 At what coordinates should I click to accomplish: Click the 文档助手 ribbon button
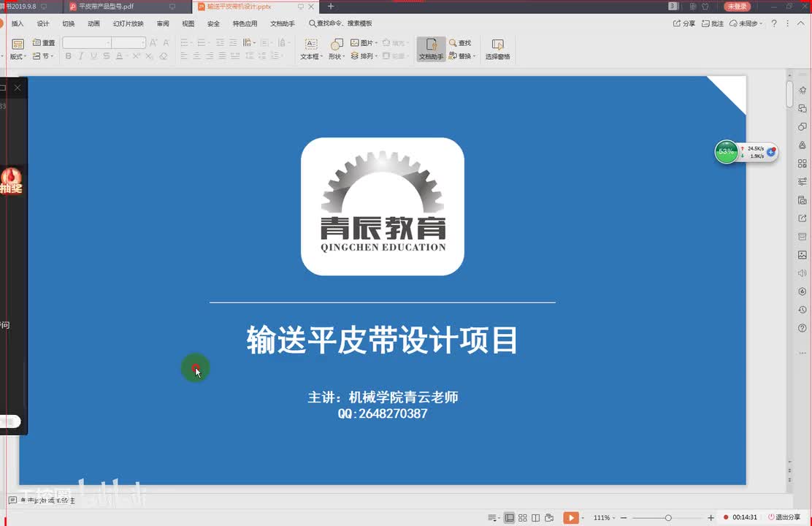(431, 49)
